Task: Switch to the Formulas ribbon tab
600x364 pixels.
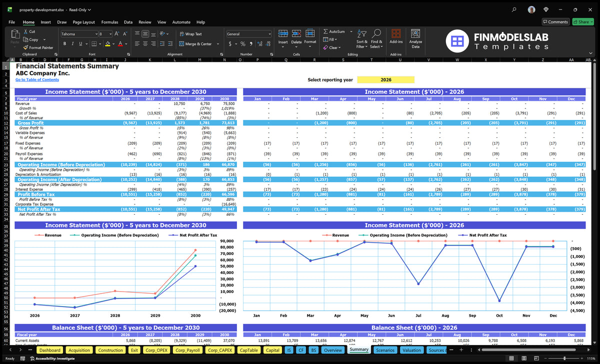Action: (x=109, y=22)
